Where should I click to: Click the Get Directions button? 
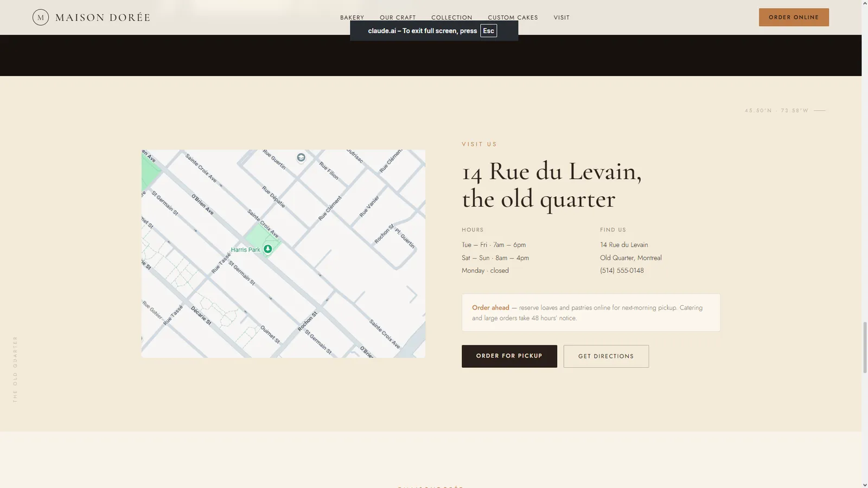click(606, 356)
